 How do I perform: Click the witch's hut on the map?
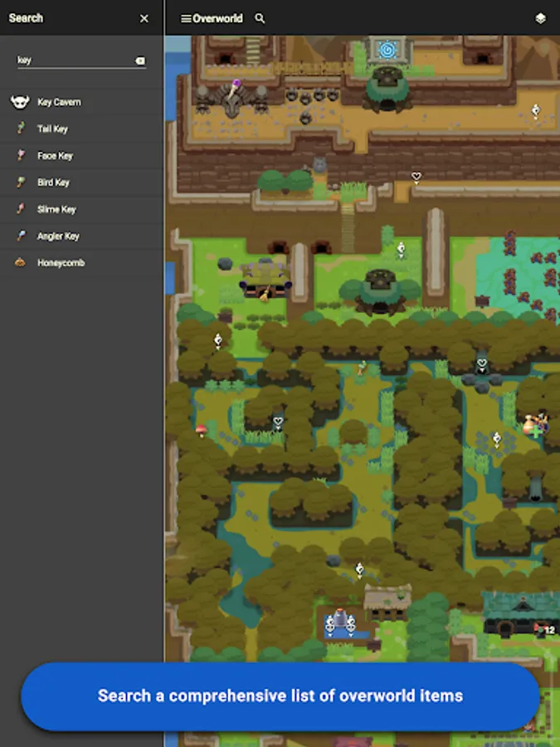265,281
